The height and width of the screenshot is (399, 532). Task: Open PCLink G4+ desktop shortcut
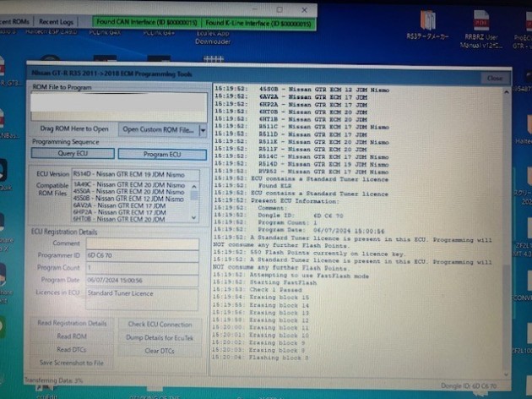(x=159, y=33)
